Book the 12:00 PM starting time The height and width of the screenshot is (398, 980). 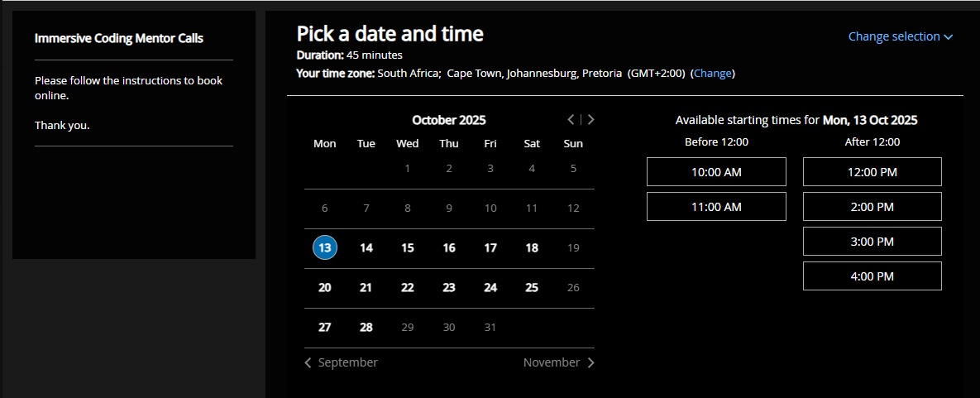[x=872, y=172]
